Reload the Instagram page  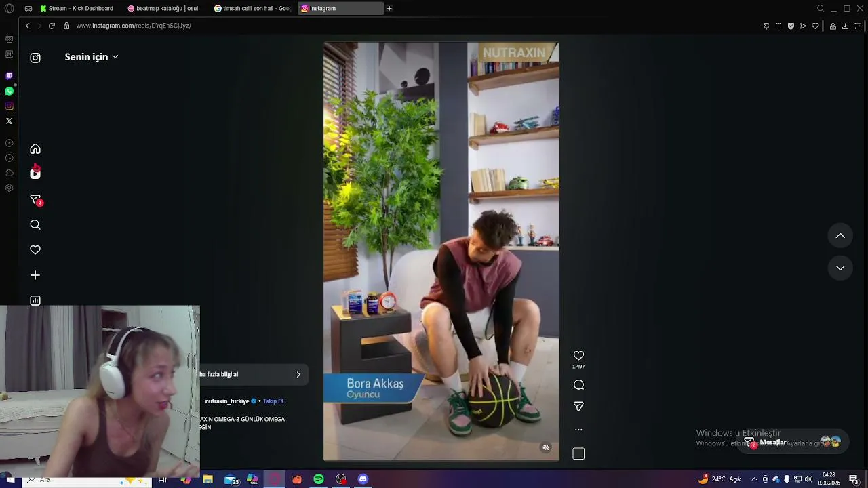[52, 26]
